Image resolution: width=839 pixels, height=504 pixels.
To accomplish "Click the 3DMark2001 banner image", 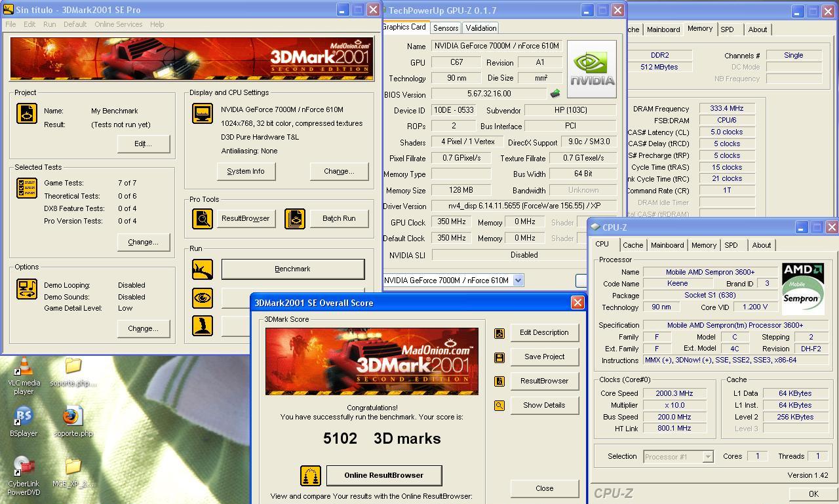I will click(x=192, y=59).
